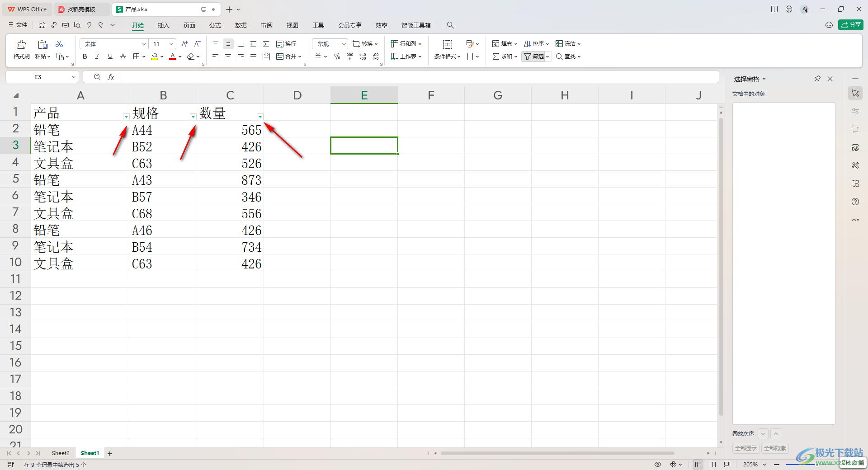Toggle top vertical align
Screen dimensions: 868x470
click(x=216, y=44)
